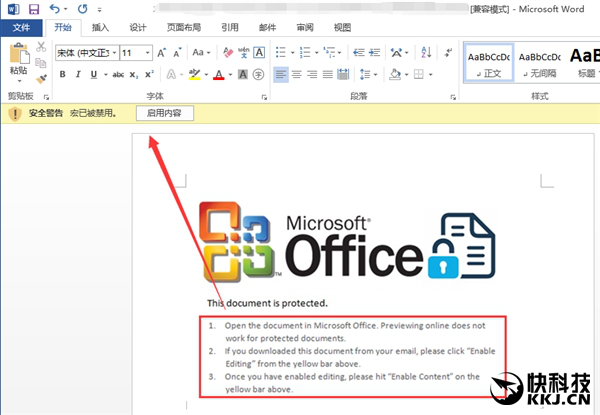Open the font dialog launcher in 字体 group
The image size is (600, 415).
(263, 97)
